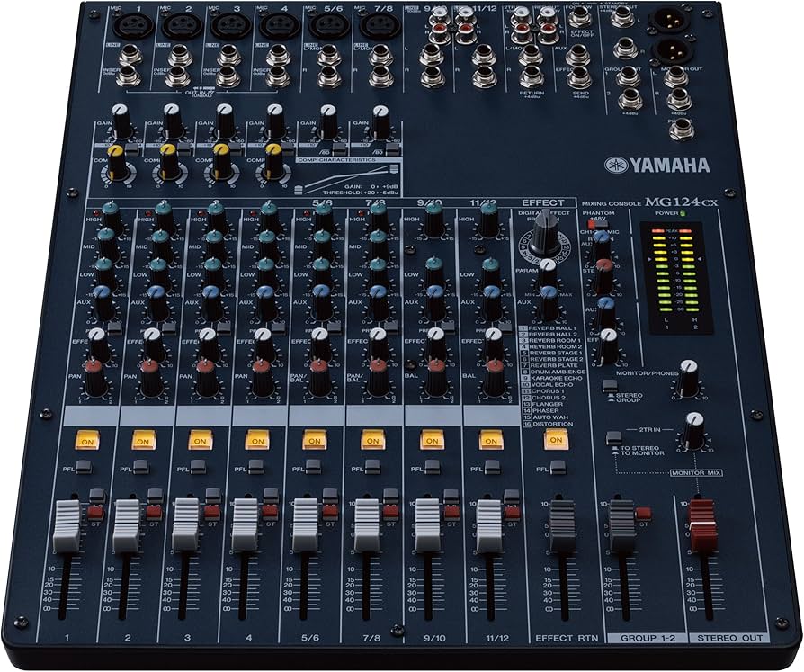This screenshot has width=804, height=672.
Task: Switch 2TR IN to TO MONITOR
Action: click(614, 438)
